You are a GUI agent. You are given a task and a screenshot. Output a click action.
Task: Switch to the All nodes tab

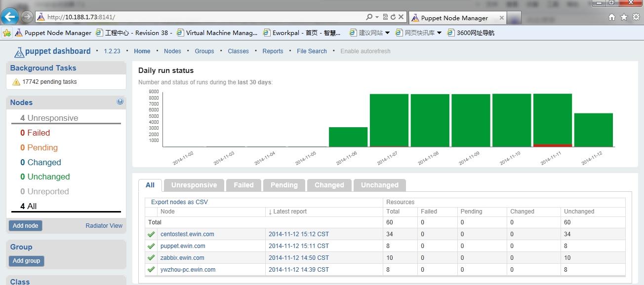tap(150, 185)
